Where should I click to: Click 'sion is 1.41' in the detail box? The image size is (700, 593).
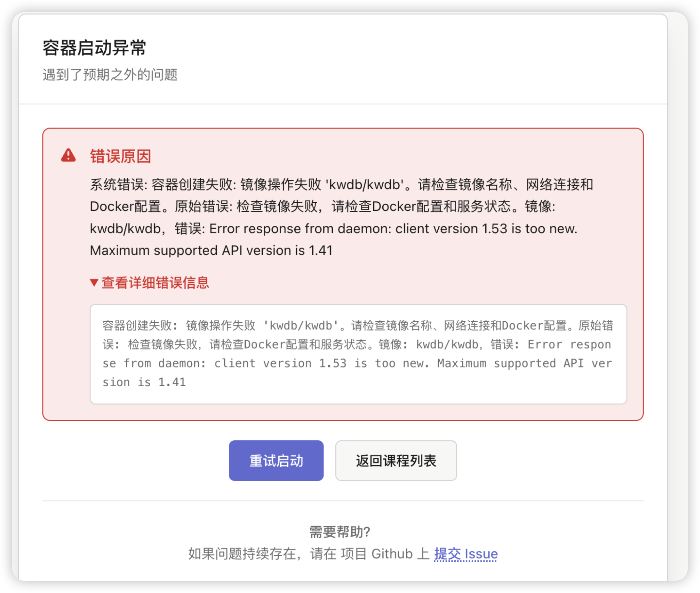coord(144,382)
